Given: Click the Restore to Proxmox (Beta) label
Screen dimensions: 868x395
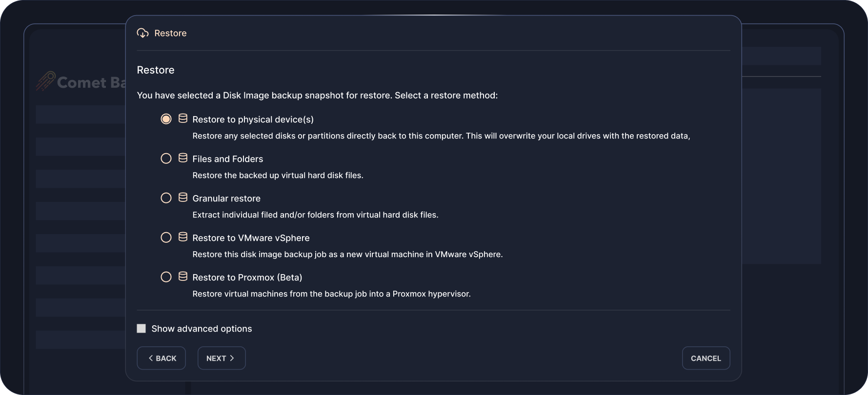Looking at the screenshot, I should 247,277.
